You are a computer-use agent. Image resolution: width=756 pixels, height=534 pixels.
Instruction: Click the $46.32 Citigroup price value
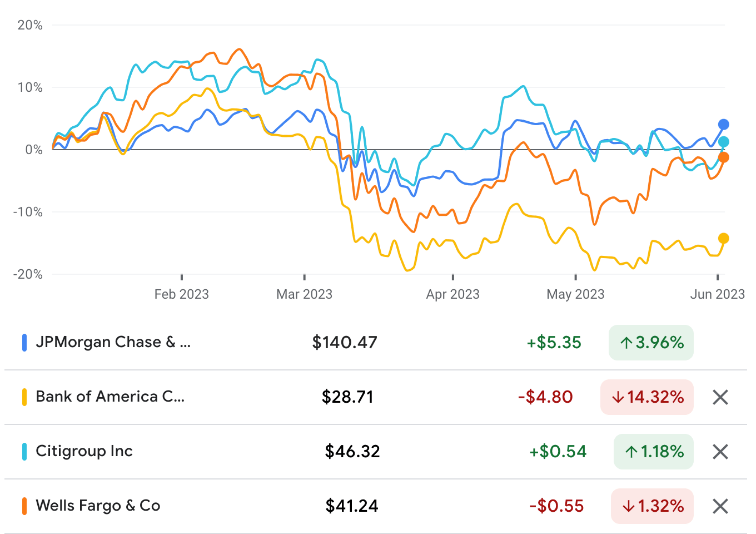[352, 451]
